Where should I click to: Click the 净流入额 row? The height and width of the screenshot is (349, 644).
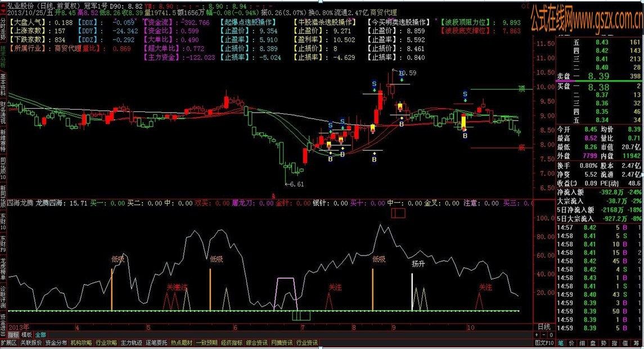point(599,192)
